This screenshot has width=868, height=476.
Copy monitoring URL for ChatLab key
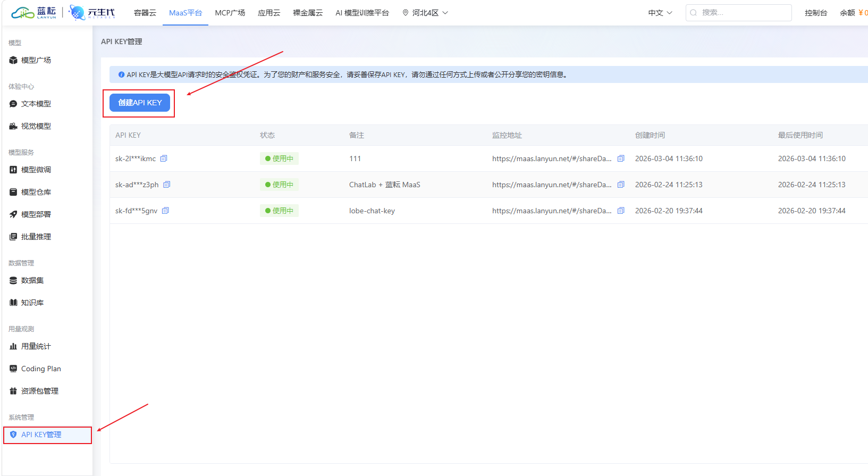click(x=621, y=185)
